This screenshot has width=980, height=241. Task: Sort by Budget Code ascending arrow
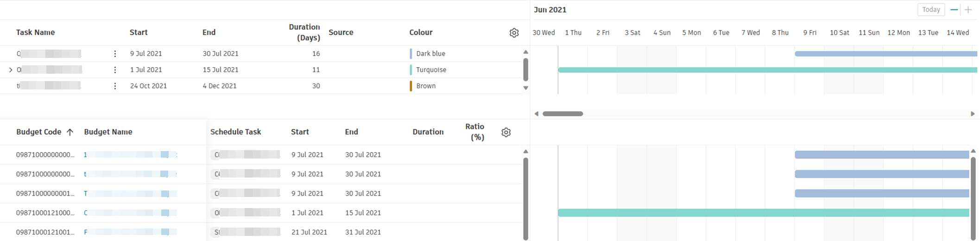tap(70, 132)
